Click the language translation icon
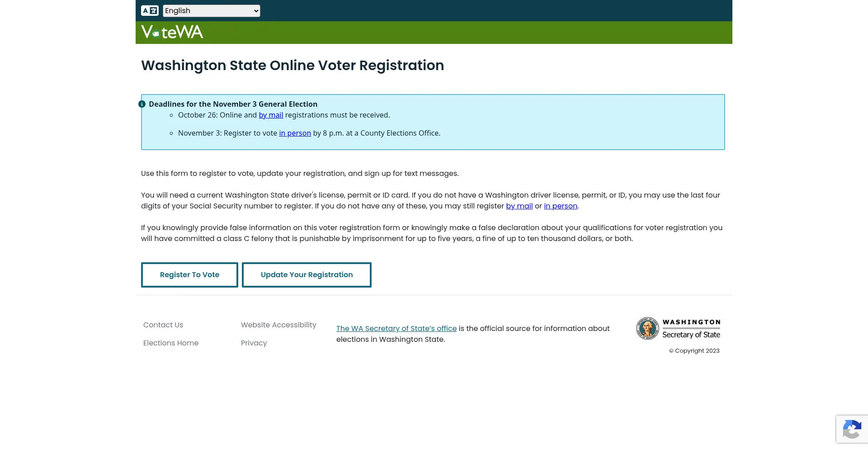 [x=150, y=10]
